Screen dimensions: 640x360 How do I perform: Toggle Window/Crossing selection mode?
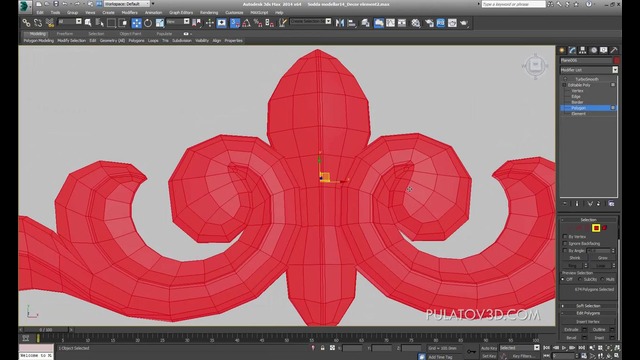(122, 23)
